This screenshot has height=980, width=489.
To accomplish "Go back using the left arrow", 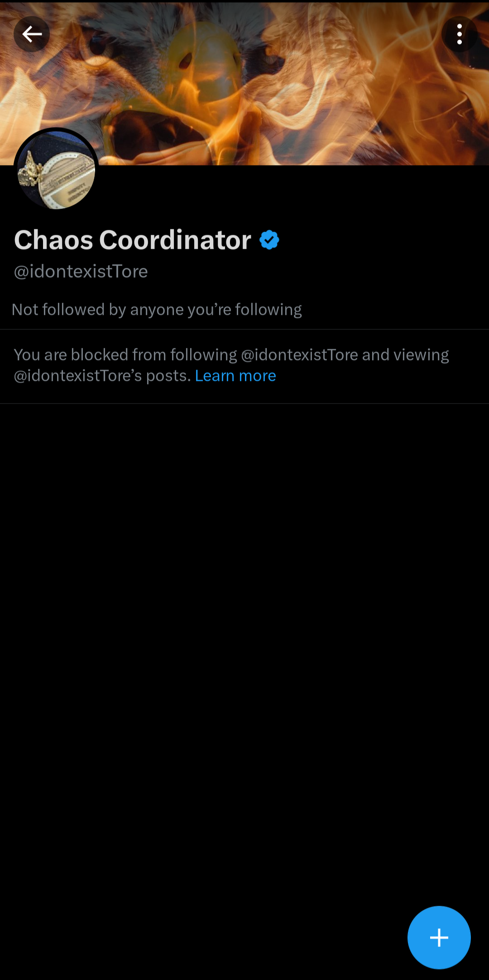I will pos(32,34).
